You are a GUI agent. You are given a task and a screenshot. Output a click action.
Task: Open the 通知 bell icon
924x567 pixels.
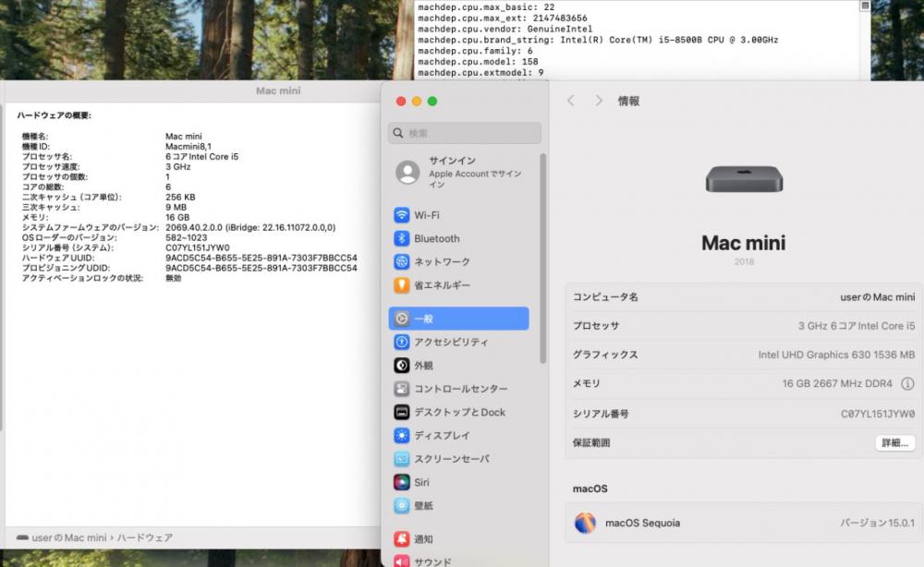tap(401, 538)
